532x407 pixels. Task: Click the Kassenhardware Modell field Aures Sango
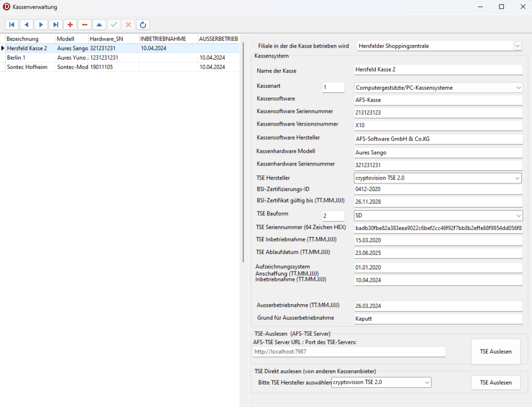438,153
